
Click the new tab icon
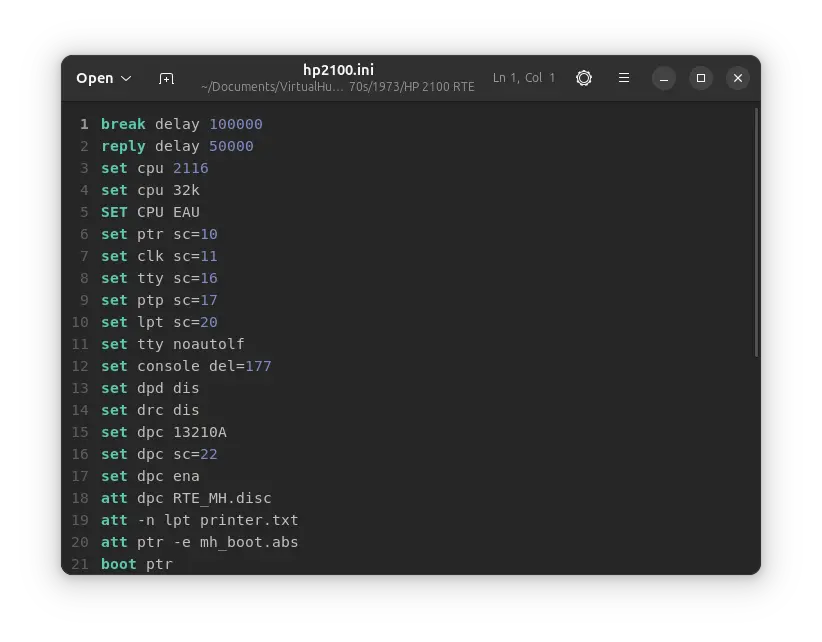tap(166, 78)
